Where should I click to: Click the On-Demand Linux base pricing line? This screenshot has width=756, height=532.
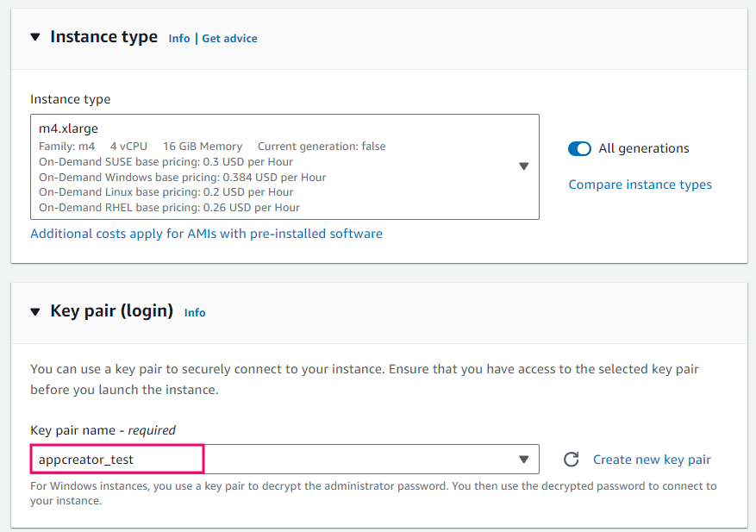coord(166,192)
